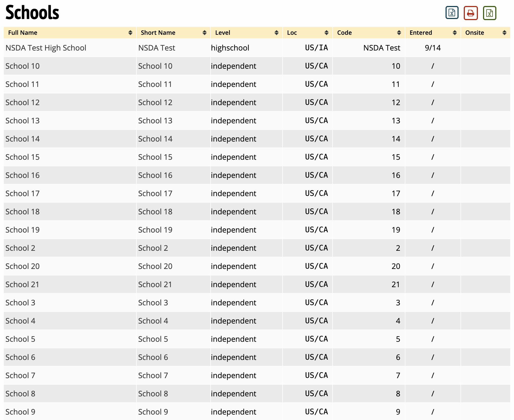Image resolution: width=514 pixels, height=420 pixels.
Task: Click School 10 in Full Name column
Action: [x=23, y=66]
